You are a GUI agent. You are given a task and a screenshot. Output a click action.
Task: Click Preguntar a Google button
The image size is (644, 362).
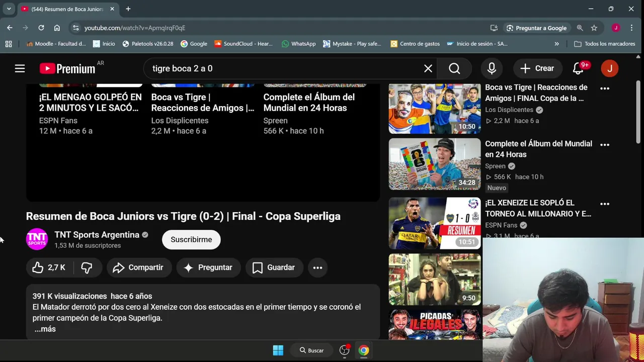pyautogui.click(x=536, y=28)
